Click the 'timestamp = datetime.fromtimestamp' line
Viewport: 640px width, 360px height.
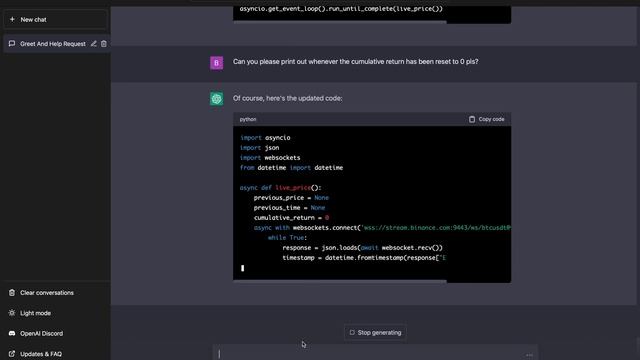tap(364, 258)
